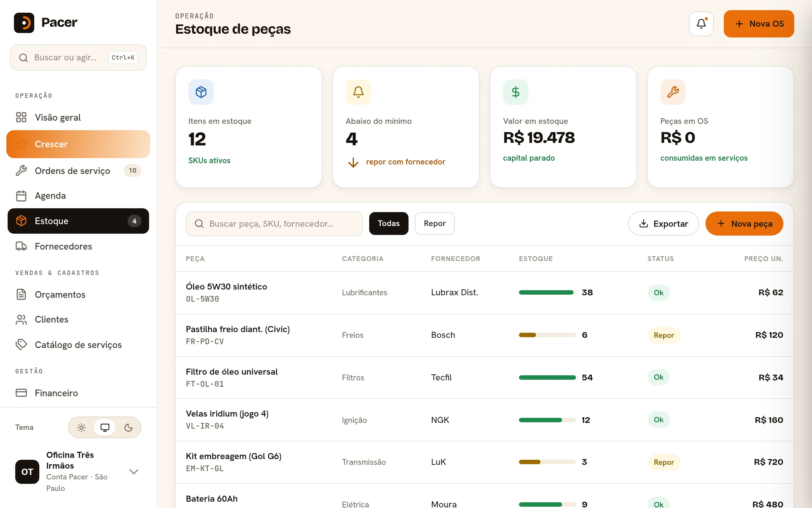Switch to light theme with sun icon
This screenshot has height=508, width=812.
click(x=82, y=427)
